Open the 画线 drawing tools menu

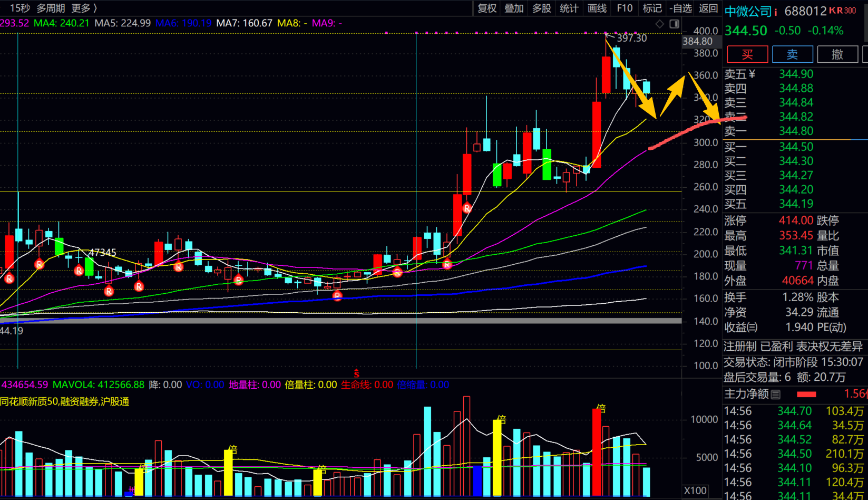click(x=597, y=8)
